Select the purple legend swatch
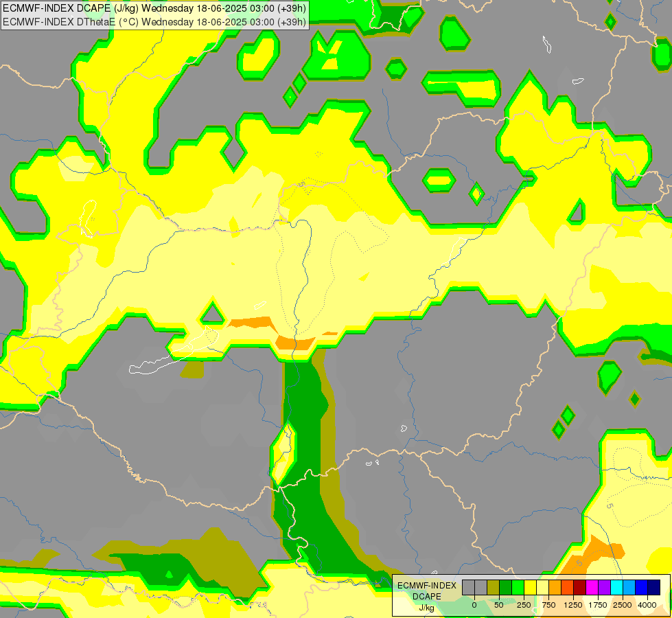The width and height of the screenshot is (672, 618). point(604,588)
